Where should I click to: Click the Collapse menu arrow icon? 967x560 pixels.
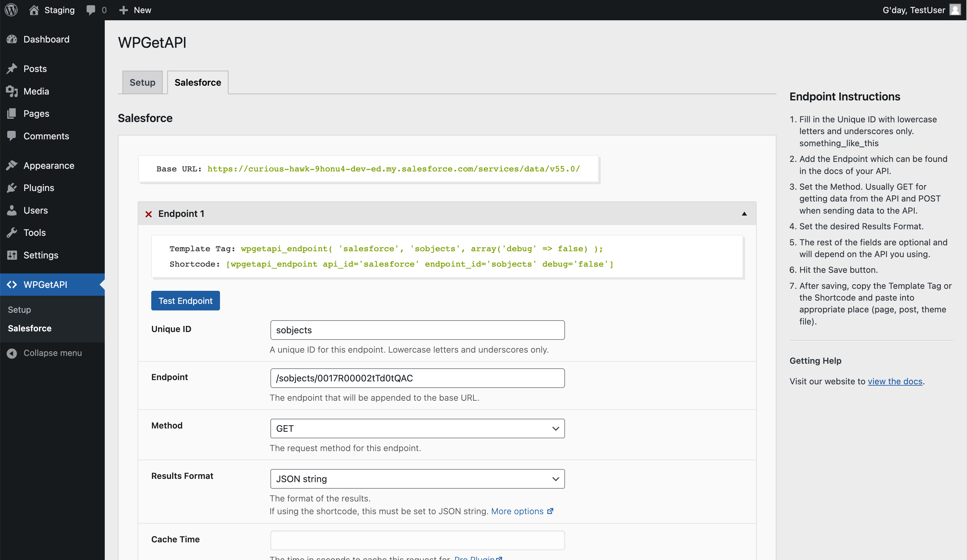[12, 353]
